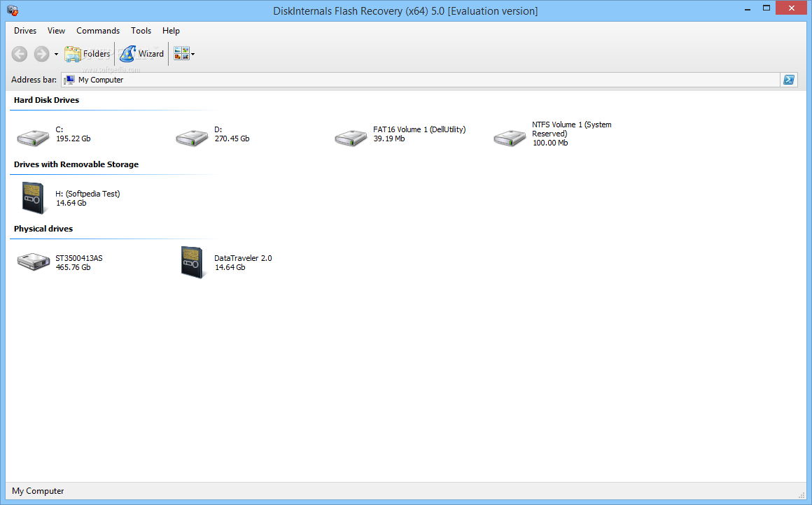Click the Physical drives group header
Viewport: 812px width, 505px height.
pyautogui.click(x=43, y=229)
